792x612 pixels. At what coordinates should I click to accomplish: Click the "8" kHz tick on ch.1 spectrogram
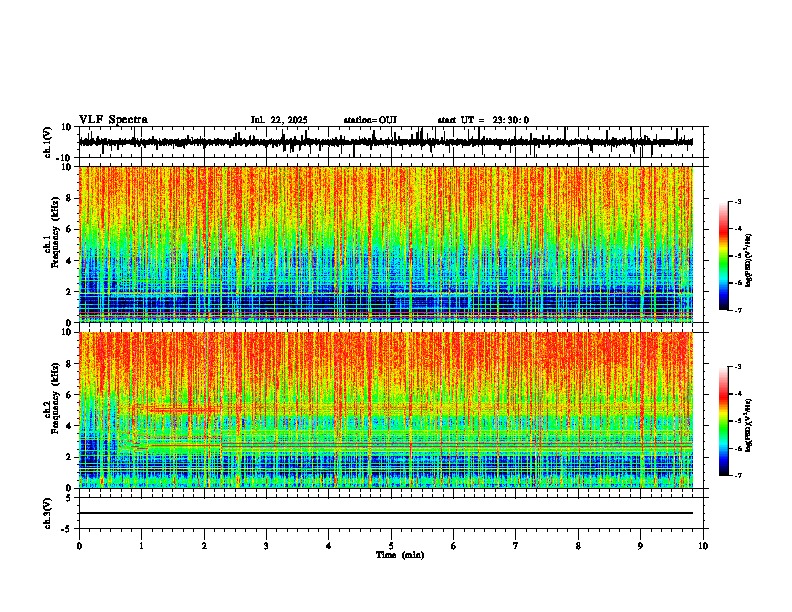(x=71, y=198)
